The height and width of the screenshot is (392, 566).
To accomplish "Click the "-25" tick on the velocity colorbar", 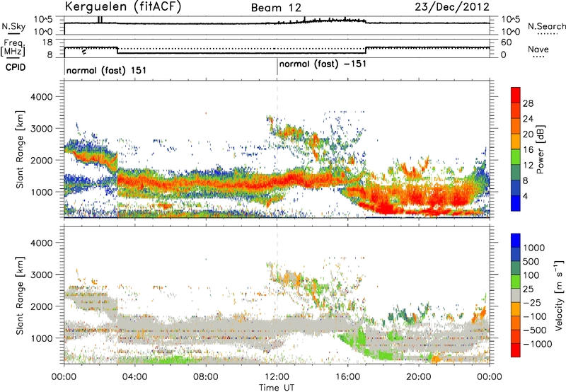I will click(x=532, y=302).
